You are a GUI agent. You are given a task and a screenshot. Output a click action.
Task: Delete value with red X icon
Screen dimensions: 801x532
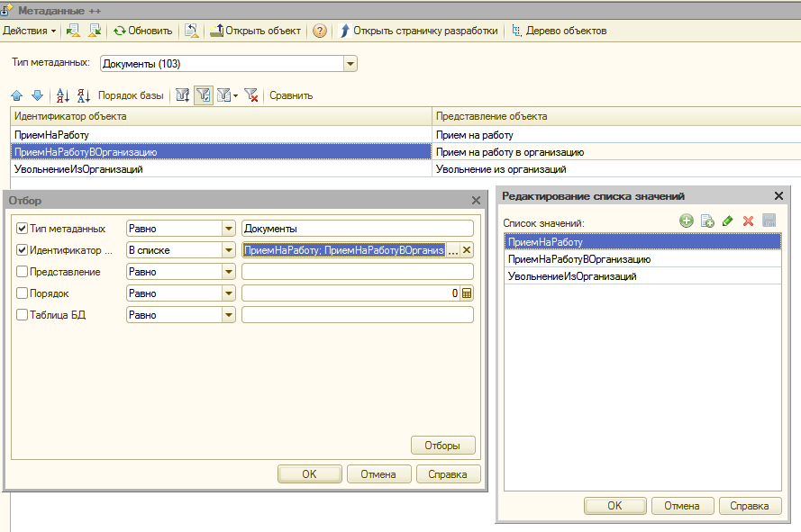tap(749, 221)
